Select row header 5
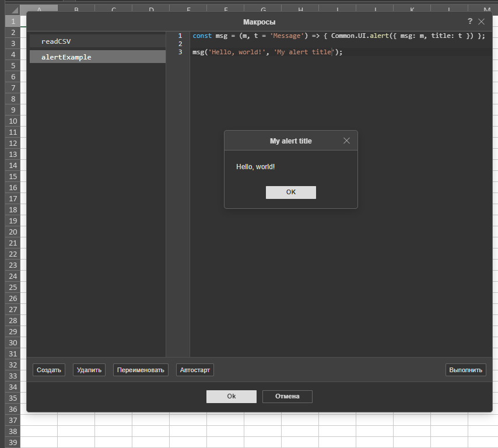498x448 pixels. [x=13, y=65]
